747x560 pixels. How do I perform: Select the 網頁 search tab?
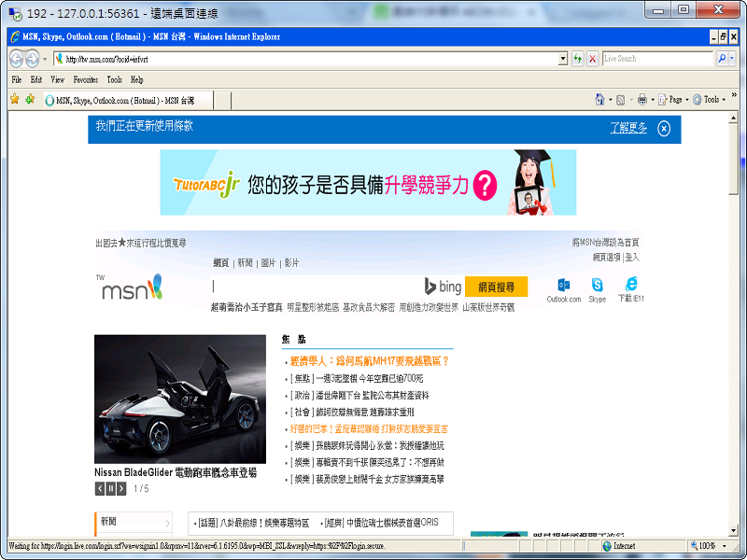tap(221, 263)
